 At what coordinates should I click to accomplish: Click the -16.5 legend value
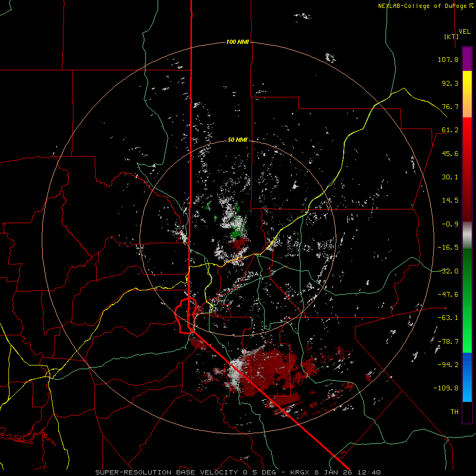pyautogui.click(x=448, y=248)
